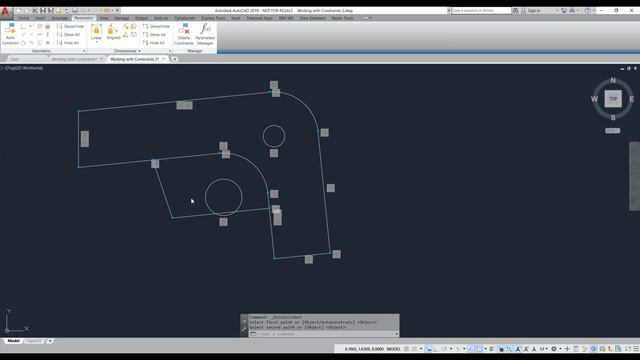The height and width of the screenshot is (360, 640).
Task: Open the status bar Customization menu icon
Action: tap(636, 349)
